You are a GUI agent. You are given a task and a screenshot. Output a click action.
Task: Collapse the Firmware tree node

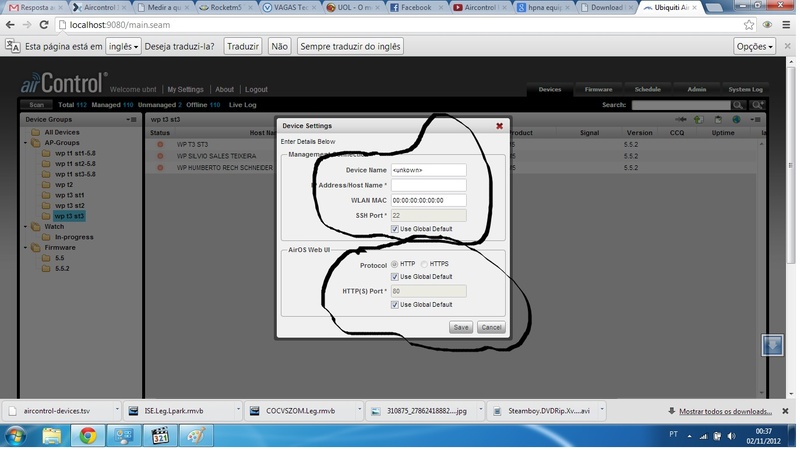pos(26,248)
